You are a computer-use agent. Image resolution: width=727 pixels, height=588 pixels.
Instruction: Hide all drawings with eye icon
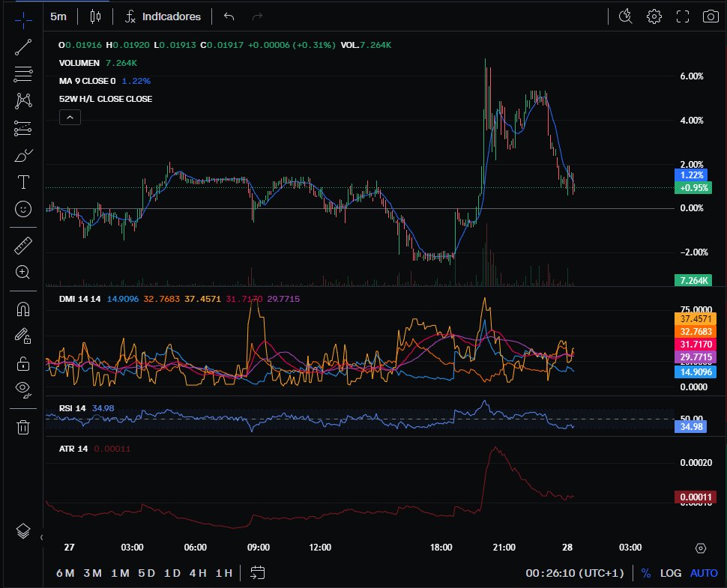pos(23,390)
